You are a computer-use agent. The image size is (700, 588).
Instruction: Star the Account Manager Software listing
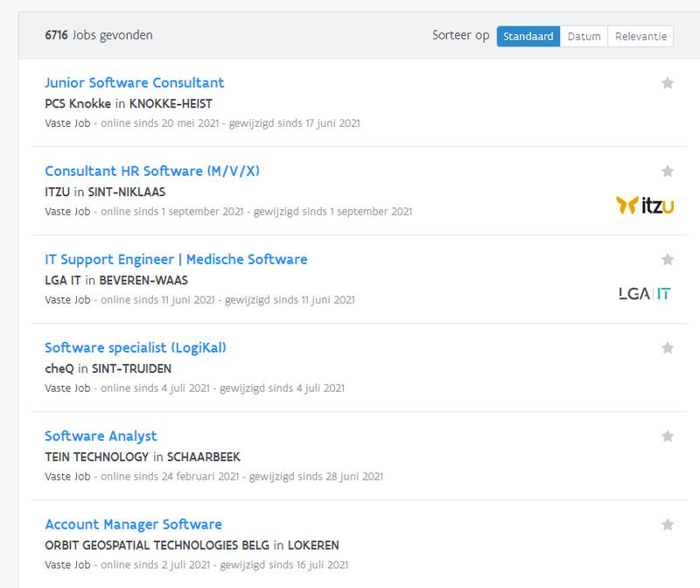[x=668, y=525]
